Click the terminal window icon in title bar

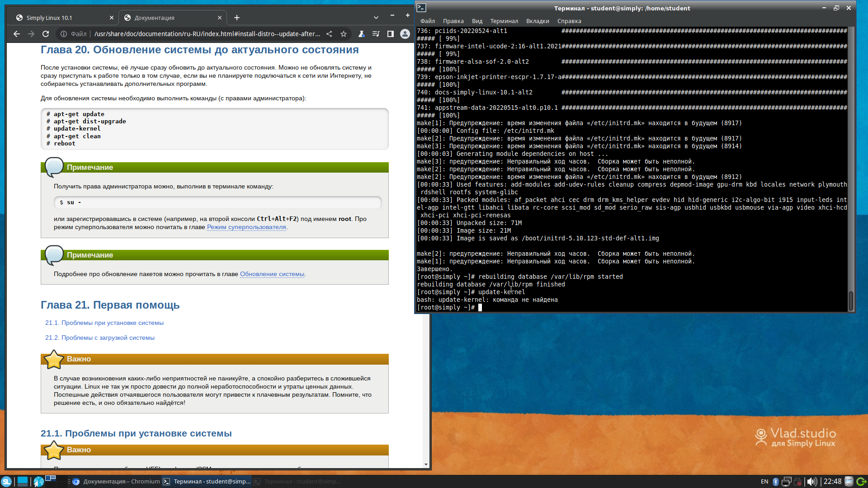[421, 8]
